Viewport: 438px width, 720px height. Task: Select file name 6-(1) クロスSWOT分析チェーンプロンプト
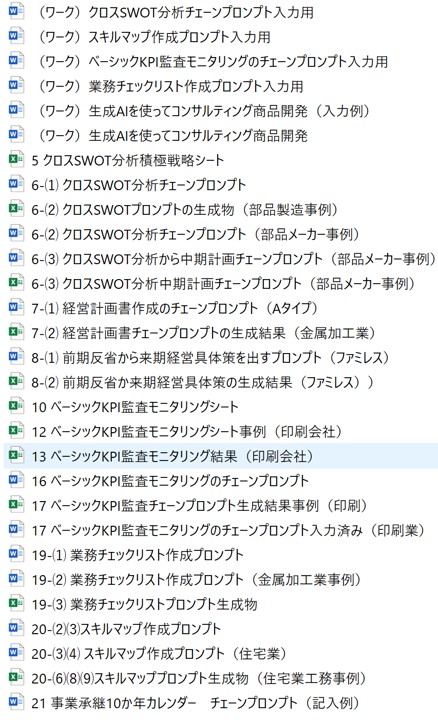tap(139, 185)
